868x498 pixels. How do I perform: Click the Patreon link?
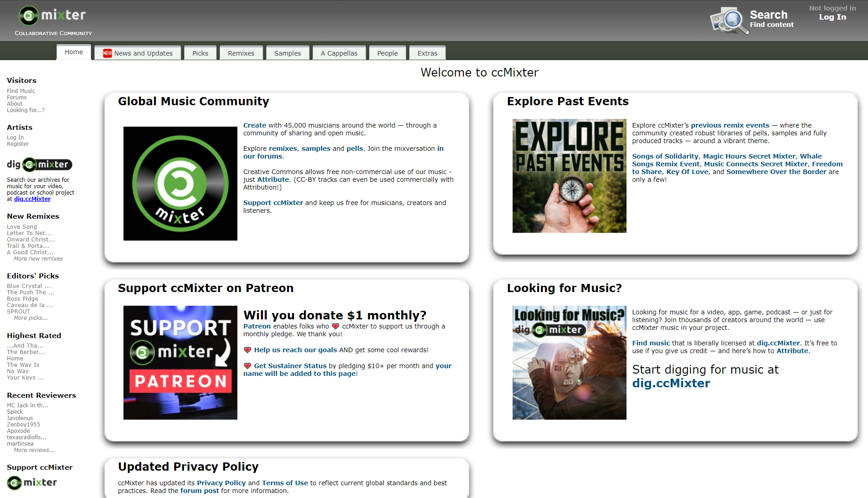tap(257, 326)
